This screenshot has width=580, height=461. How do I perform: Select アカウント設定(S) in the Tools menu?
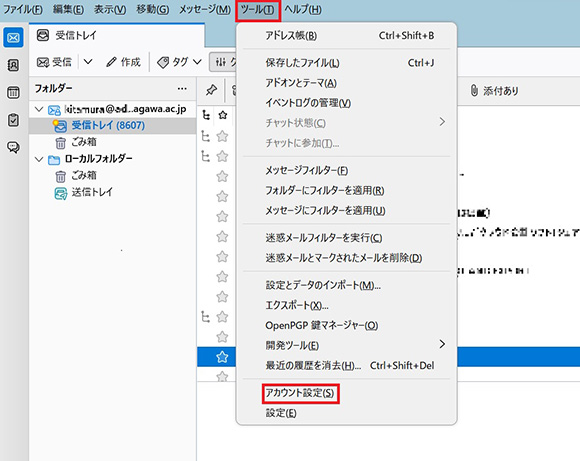300,393
